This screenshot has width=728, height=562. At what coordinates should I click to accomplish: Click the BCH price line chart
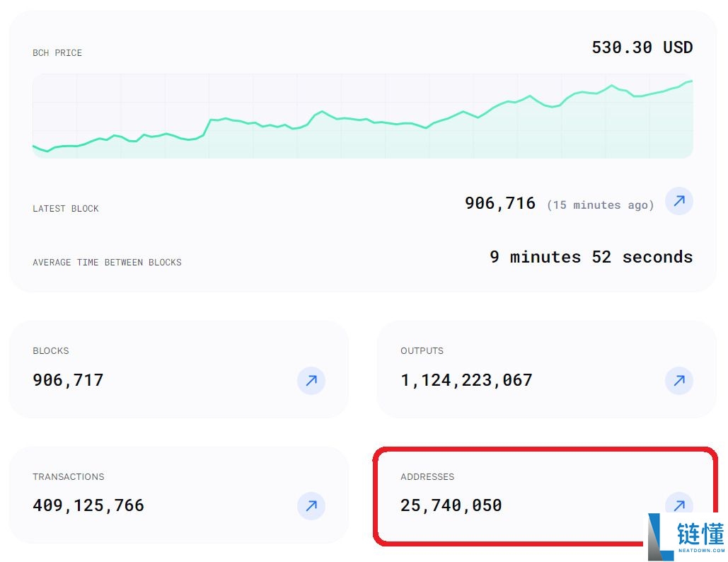click(362, 117)
